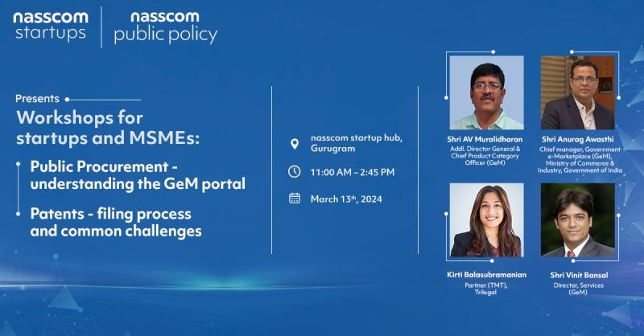Select Shri Anurag Awasthi's photo
644x336 pixels.
[x=578, y=92]
